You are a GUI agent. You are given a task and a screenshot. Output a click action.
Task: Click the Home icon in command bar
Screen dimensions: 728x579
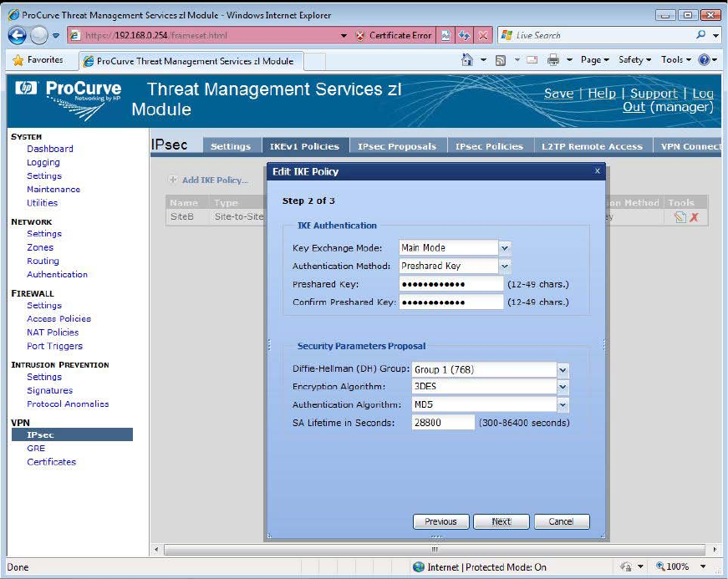tap(467, 60)
